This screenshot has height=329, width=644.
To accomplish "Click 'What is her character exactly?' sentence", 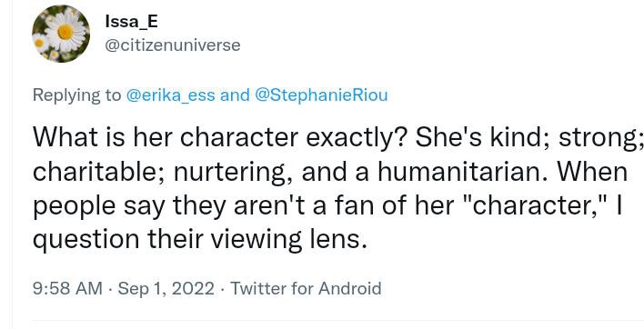I will (x=219, y=138).
